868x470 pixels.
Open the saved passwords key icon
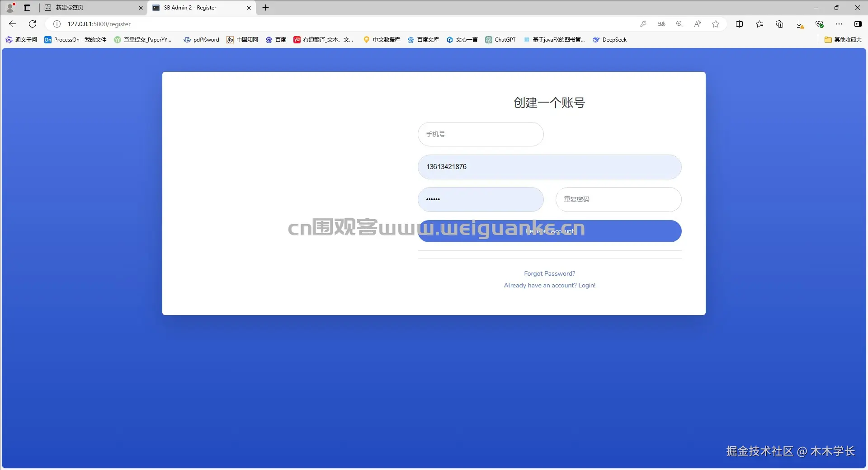coord(643,24)
